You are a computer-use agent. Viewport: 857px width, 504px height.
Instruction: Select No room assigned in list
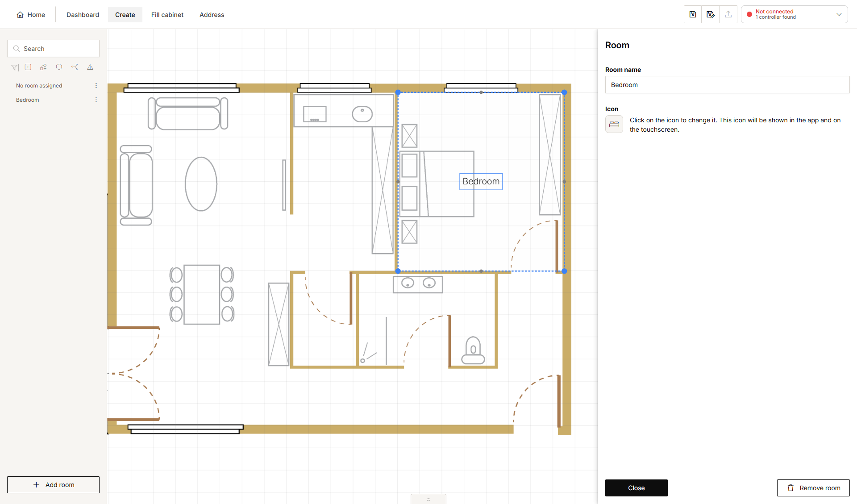point(39,85)
